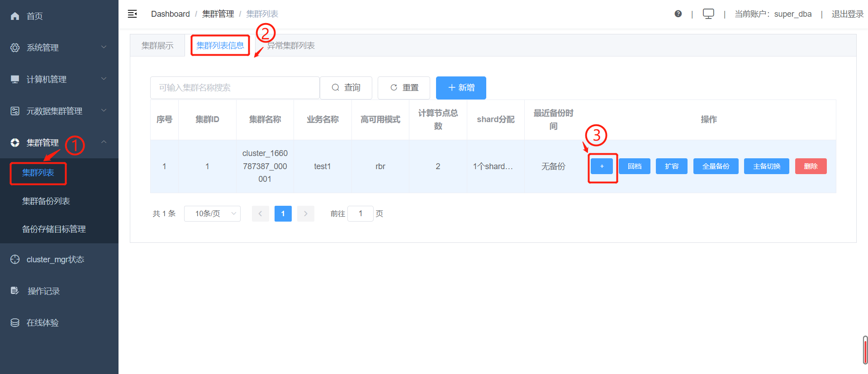Expand the 元数据集群管理 submenu chevron
This screenshot has height=374, width=868.
104,110
